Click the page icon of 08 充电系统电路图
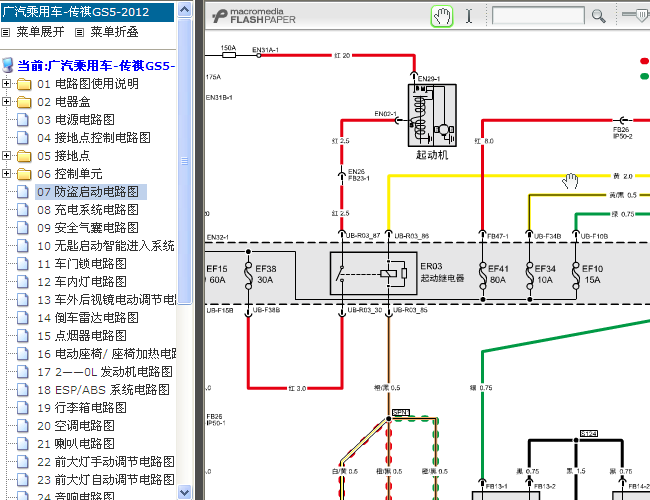The width and height of the screenshot is (650, 500). (23, 210)
